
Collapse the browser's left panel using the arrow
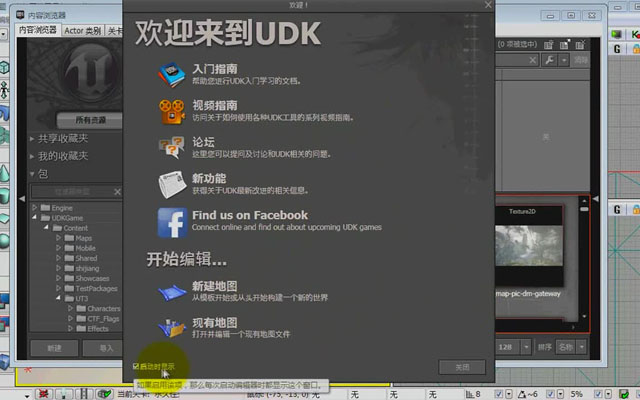click(22, 199)
